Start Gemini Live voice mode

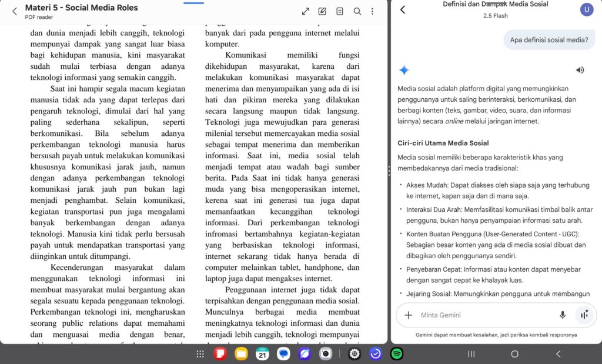point(584,315)
